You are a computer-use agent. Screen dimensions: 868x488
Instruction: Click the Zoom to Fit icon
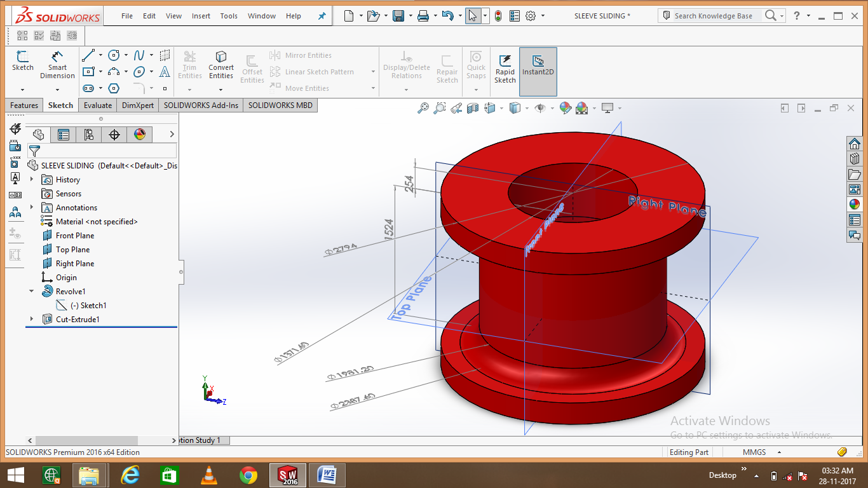pyautogui.click(x=423, y=109)
